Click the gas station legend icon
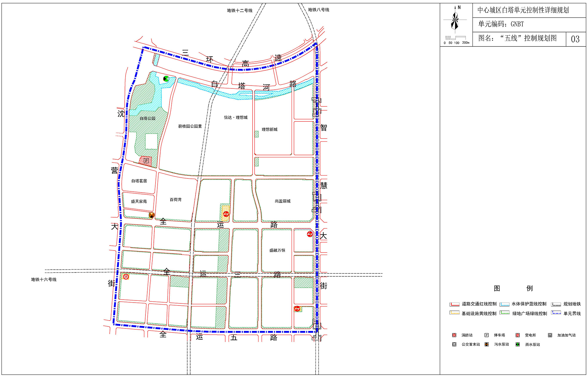The image size is (588, 379). [x=550, y=335]
